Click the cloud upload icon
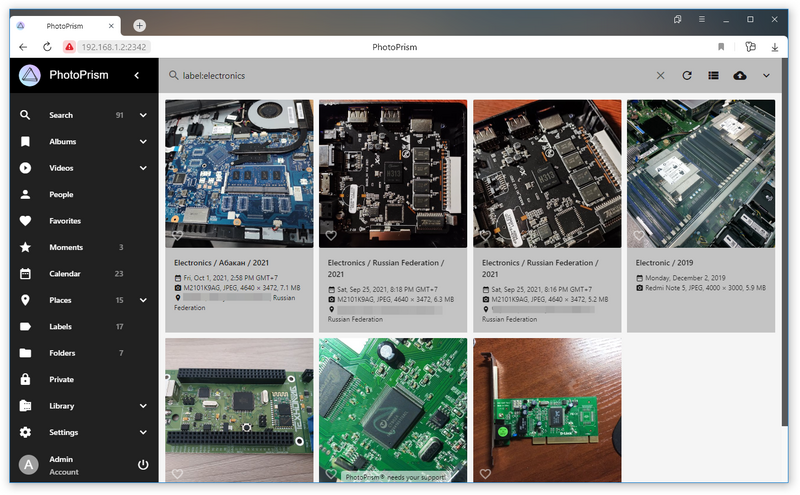Viewport: 800px width, 495px height. (740, 76)
